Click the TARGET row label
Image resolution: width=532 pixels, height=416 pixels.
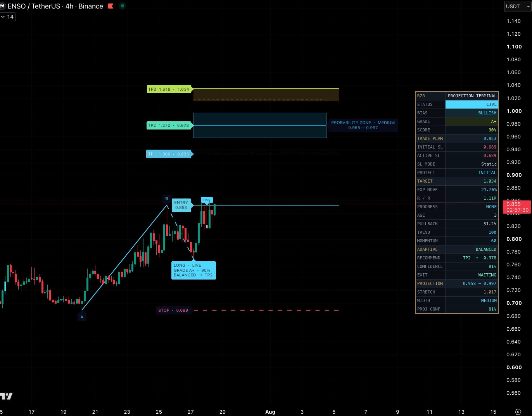(x=425, y=181)
